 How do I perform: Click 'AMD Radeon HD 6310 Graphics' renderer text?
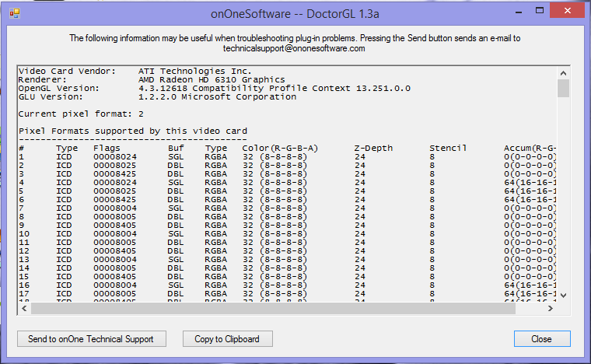[212, 80]
